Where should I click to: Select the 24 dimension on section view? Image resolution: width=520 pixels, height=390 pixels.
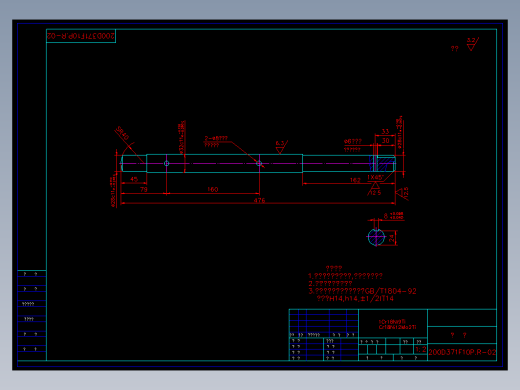(391, 238)
